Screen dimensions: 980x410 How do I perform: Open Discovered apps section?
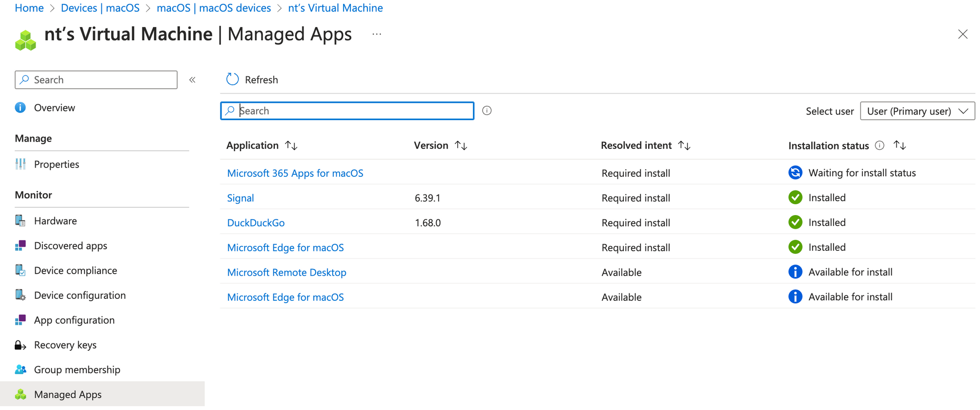tap(71, 246)
